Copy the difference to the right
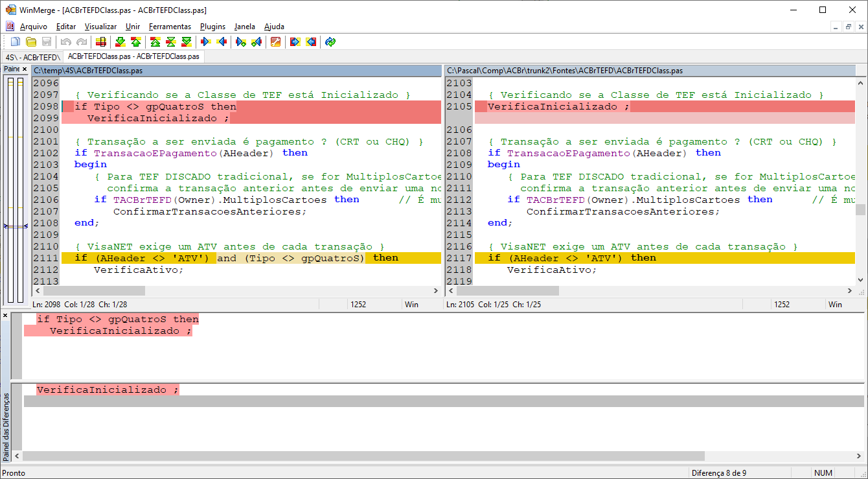Image resolution: width=868 pixels, height=479 pixels. [206, 42]
